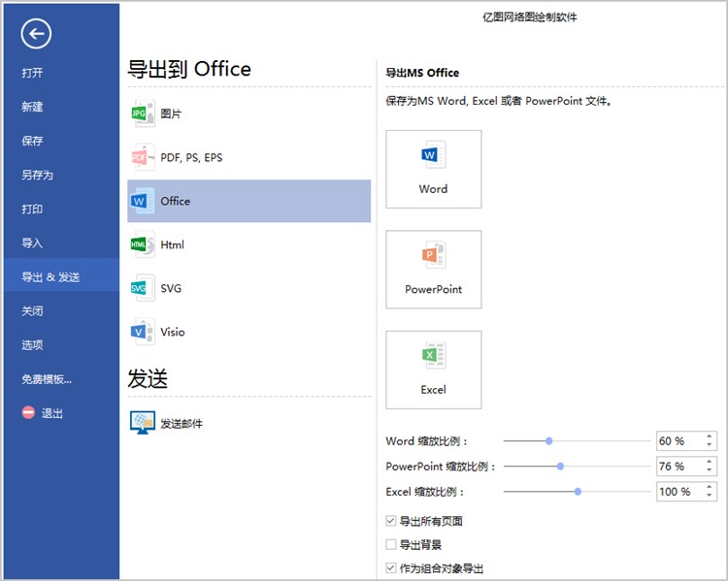Click 导入 in the sidebar

coord(32,242)
